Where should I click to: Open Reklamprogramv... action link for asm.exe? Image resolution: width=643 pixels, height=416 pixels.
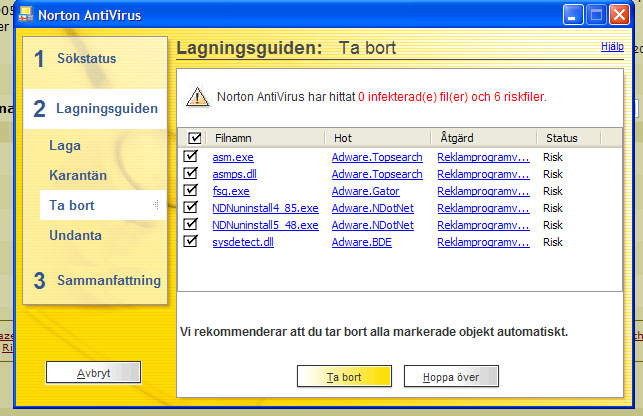[483, 157]
